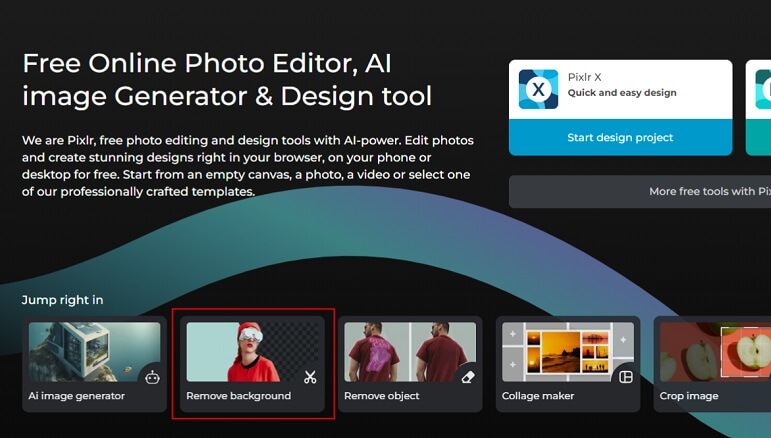The image size is (771, 438).
Task: Click the Quick and easy design text
Action: pyautogui.click(x=622, y=93)
